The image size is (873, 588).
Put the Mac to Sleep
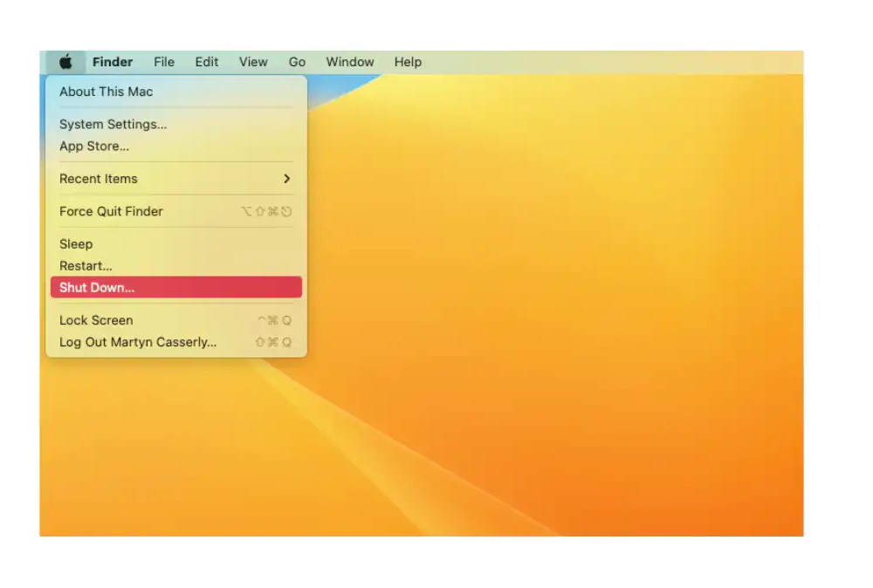pos(176,243)
